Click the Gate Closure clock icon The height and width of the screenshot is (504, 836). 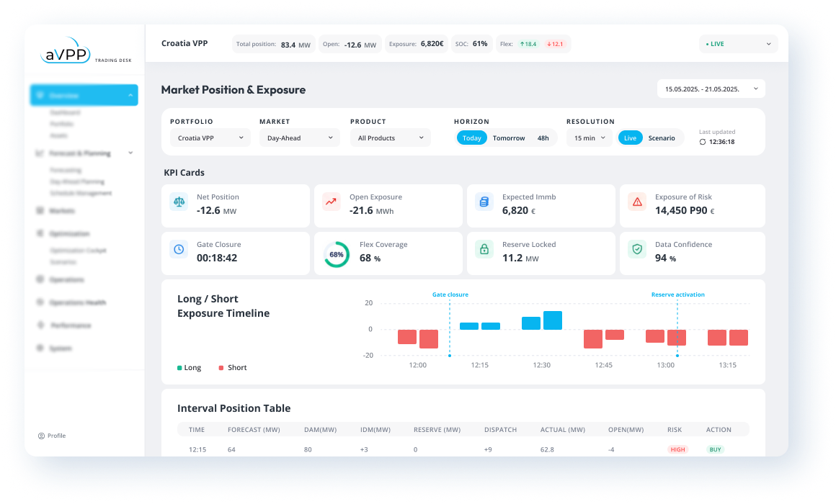pos(179,249)
